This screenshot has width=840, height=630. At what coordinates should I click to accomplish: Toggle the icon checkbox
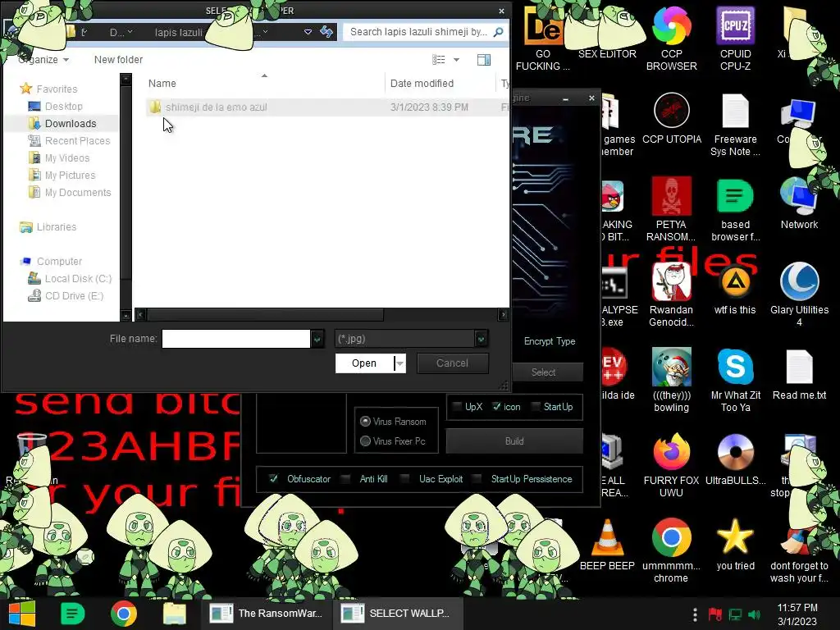[x=496, y=407]
